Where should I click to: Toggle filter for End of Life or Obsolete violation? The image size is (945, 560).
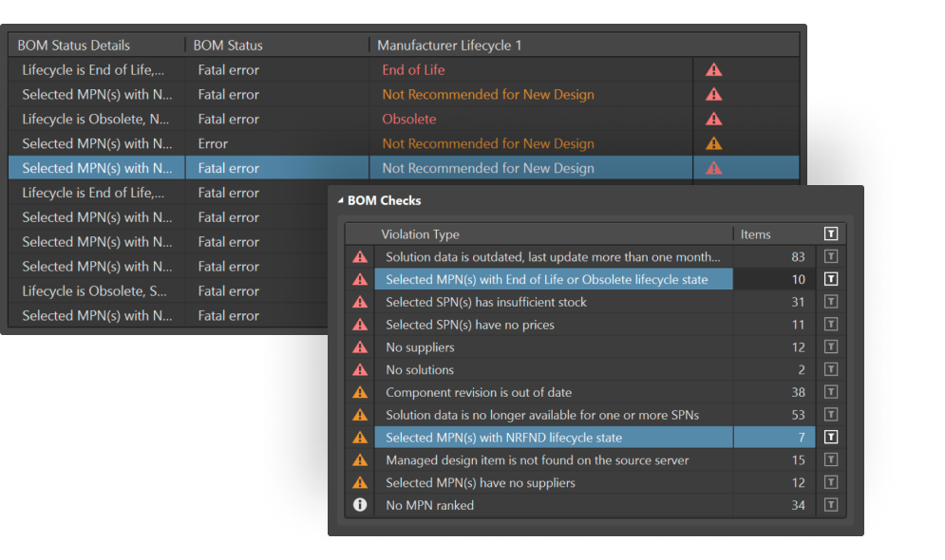point(831,280)
